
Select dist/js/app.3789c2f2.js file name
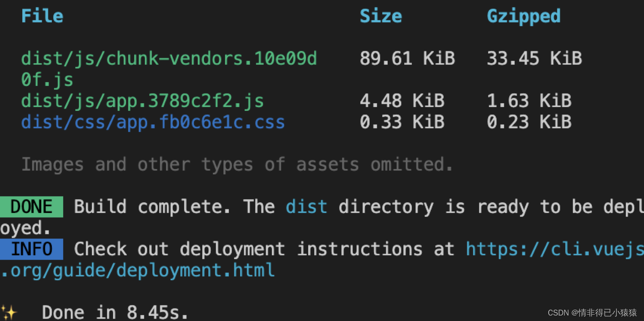click(x=142, y=102)
